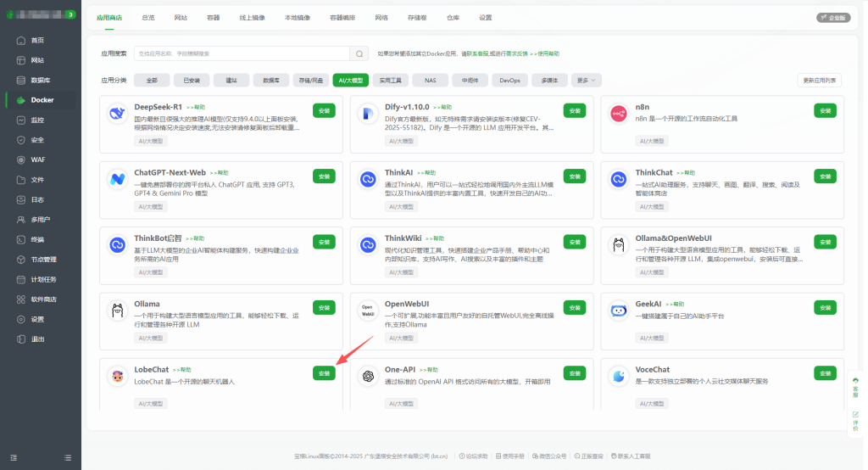Image resolution: width=868 pixels, height=470 pixels.
Task: Click the GeekAI robot icon
Action: click(618, 311)
